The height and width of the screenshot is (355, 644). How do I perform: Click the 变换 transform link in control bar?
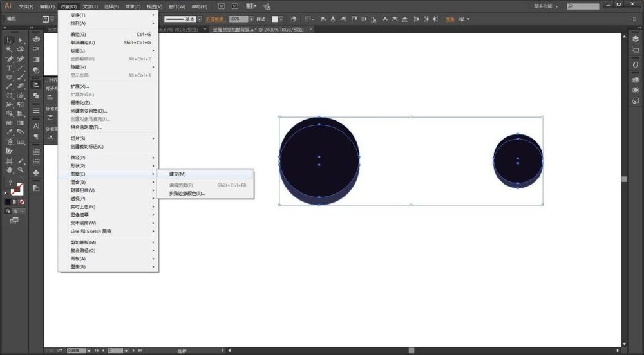coord(450,19)
